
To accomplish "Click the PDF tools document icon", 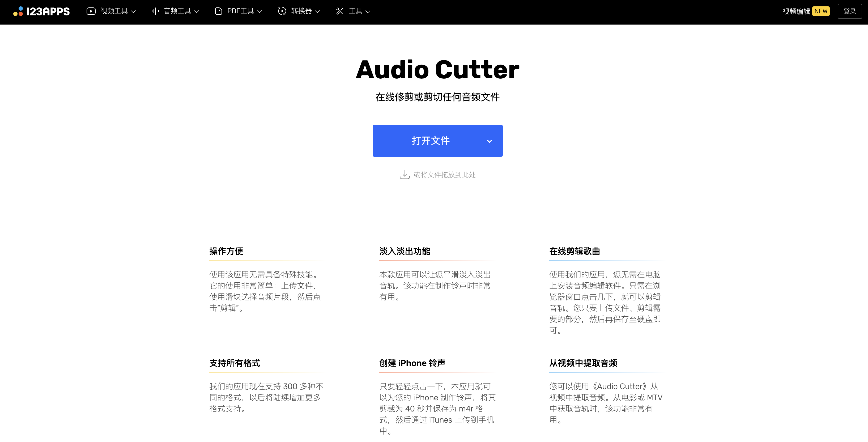I will [x=218, y=11].
